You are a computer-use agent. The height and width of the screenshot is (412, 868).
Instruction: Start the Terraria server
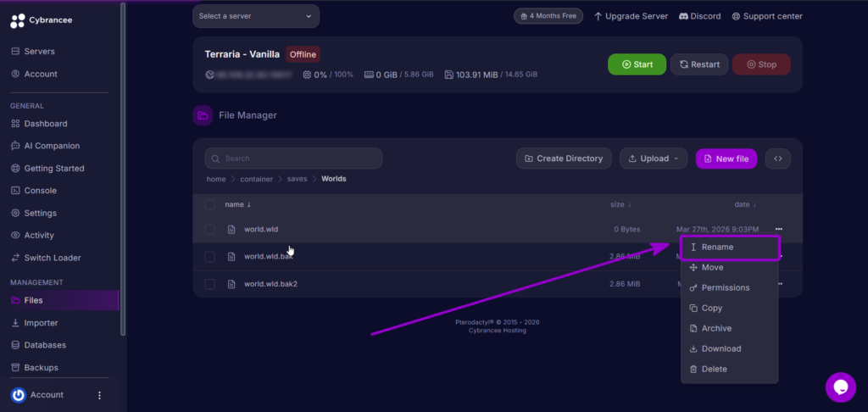637,64
